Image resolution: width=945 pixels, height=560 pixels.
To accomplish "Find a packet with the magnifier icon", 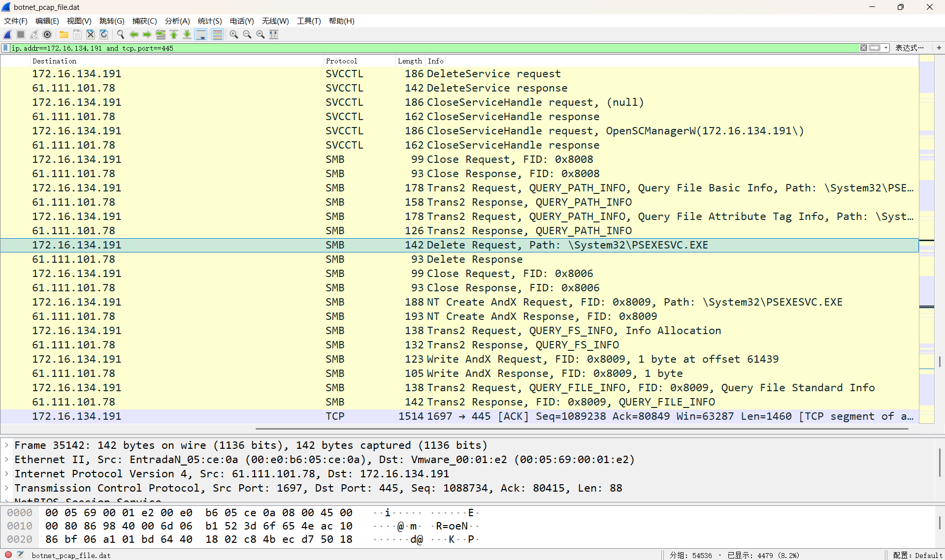I will click(x=120, y=34).
